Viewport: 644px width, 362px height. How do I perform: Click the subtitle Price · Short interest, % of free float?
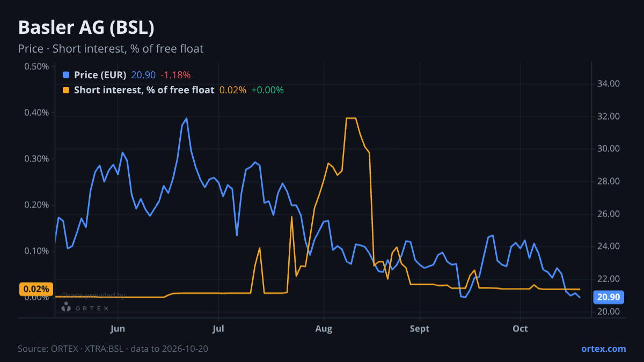click(x=111, y=49)
